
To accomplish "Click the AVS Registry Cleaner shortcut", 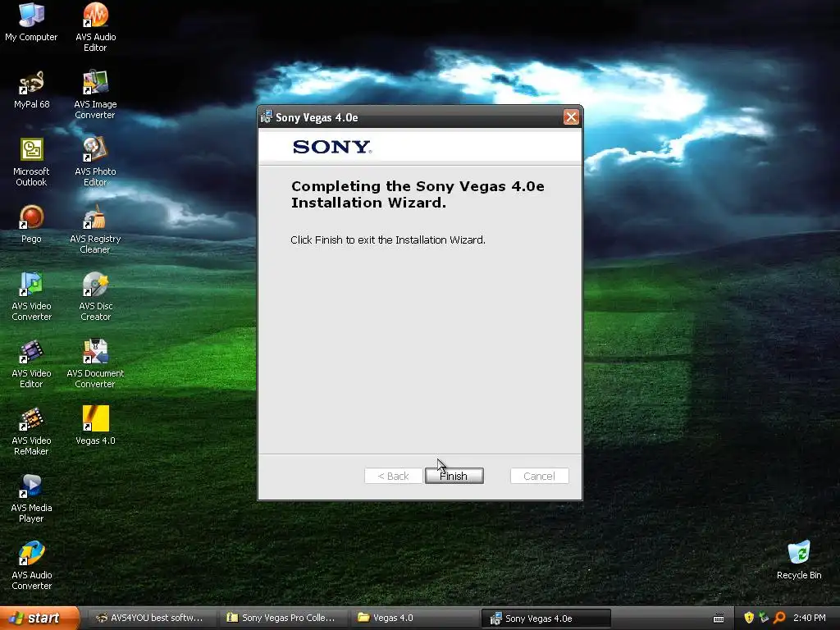I will coord(95,230).
